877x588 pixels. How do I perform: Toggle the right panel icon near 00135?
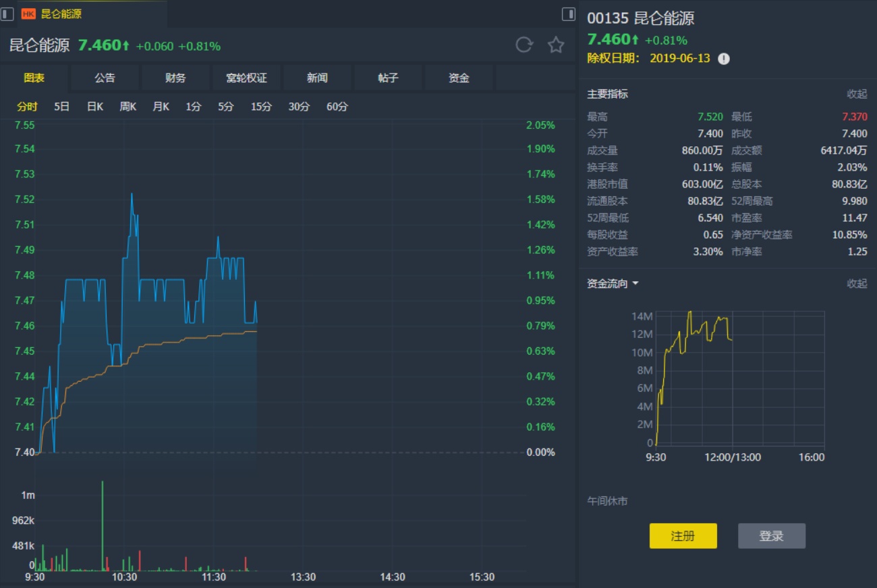[569, 13]
